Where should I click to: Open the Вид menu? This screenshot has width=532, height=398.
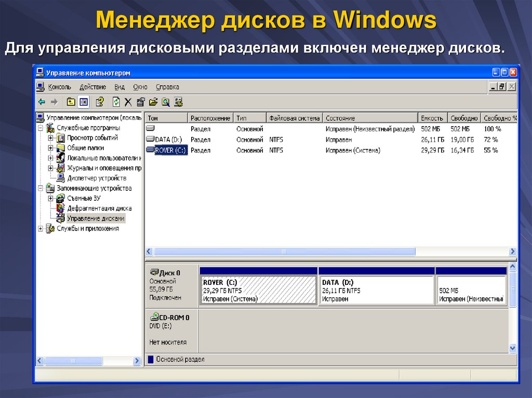click(119, 87)
